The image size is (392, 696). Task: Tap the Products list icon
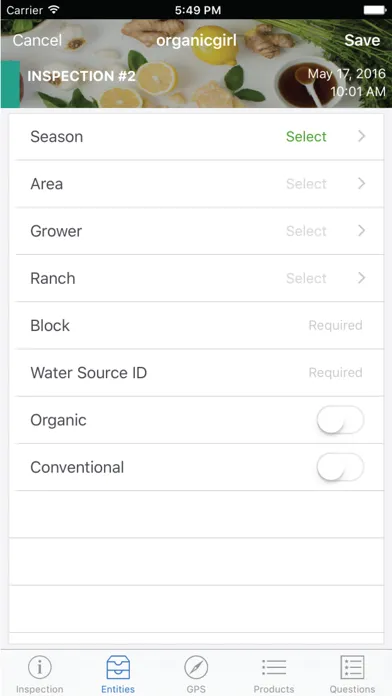point(274,667)
